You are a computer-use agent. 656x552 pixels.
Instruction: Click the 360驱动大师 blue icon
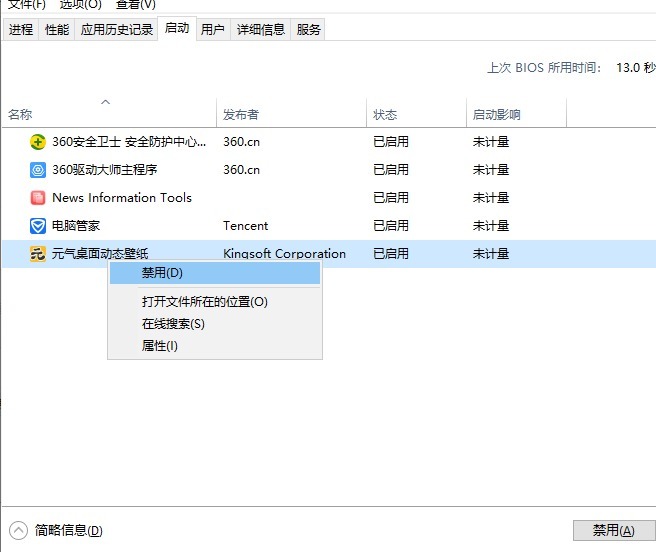click(x=38, y=170)
